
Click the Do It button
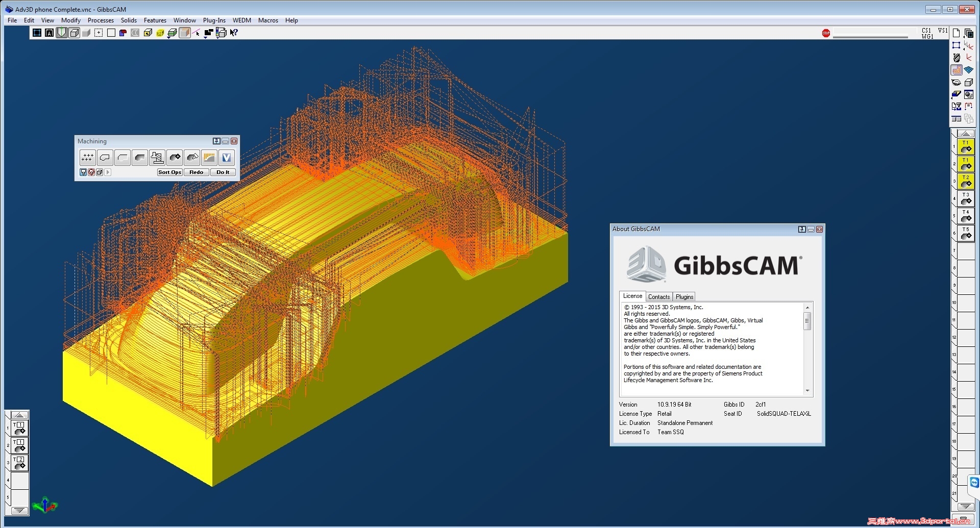tap(223, 172)
